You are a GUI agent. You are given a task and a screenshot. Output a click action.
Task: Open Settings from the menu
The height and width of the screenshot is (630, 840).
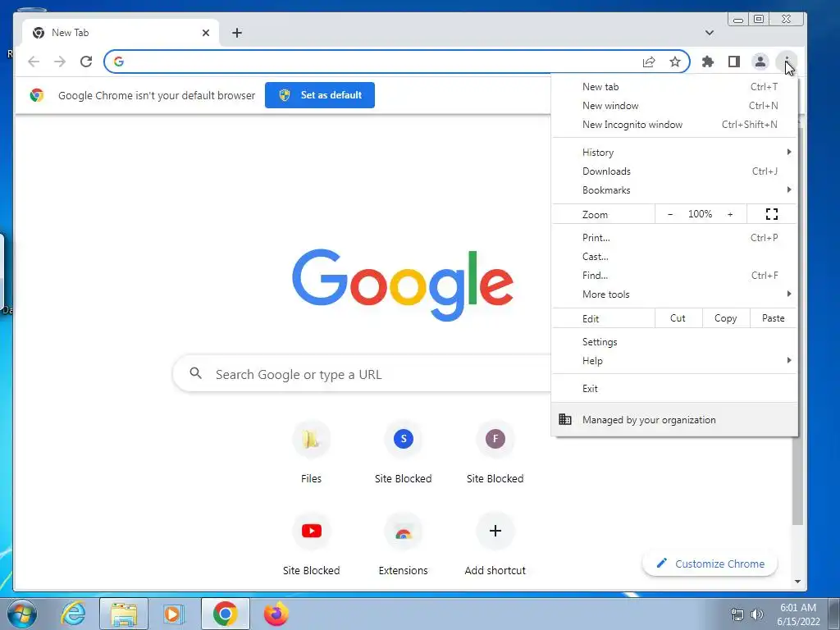(674, 342)
